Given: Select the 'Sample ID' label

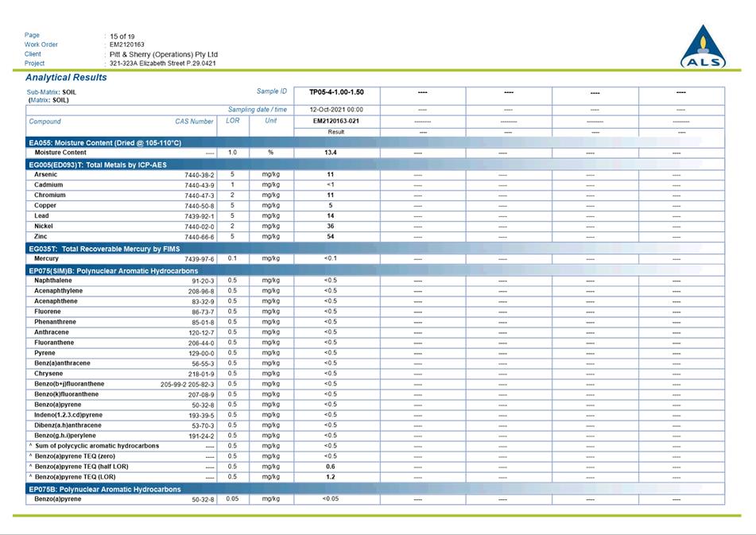Looking at the screenshot, I should [271, 91].
